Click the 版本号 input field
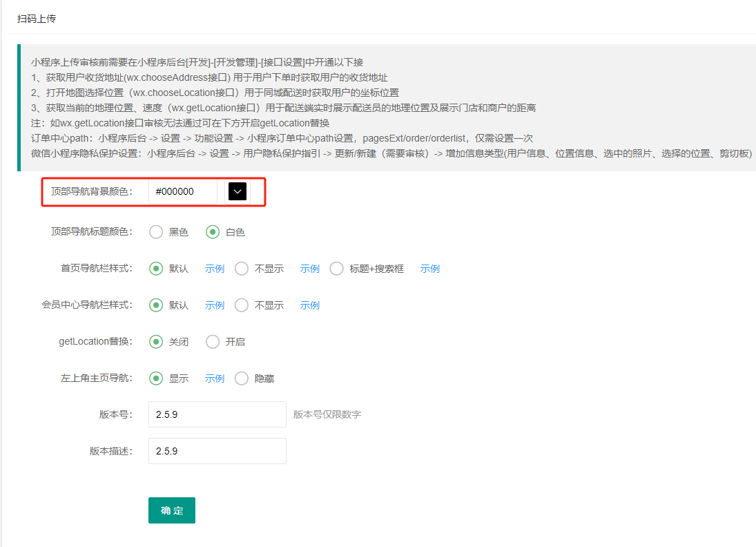756x547 pixels. pos(217,414)
